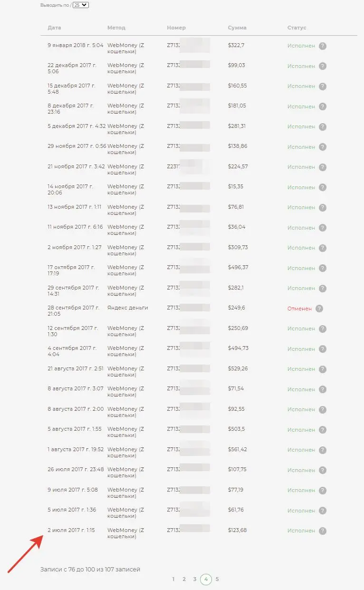Go to pagination page 2
The image size is (364, 590).
[x=184, y=579]
